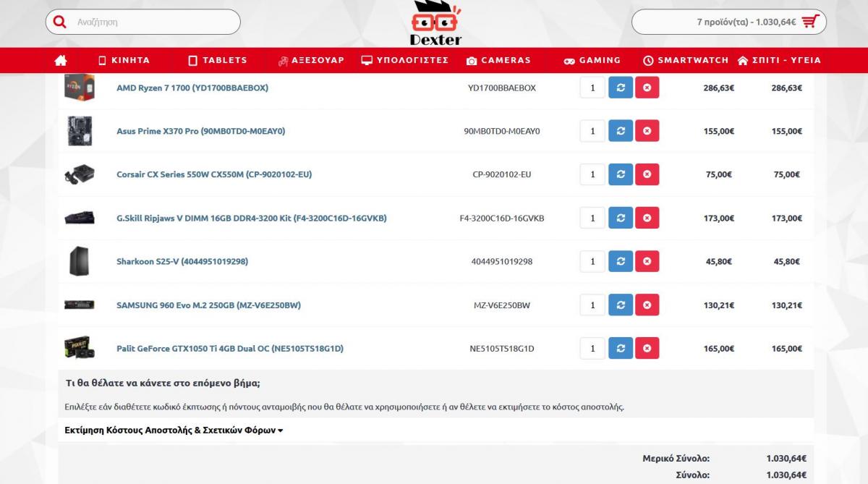Open the cart summary 7 προϊόν(τα) button
This screenshot has width=868, height=484.
pyautogui.click(x=729, y=22)
